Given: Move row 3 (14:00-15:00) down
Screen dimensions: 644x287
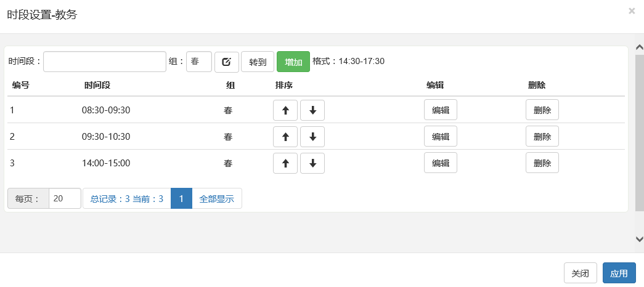Looking at the screenshot, I should 312,163.
